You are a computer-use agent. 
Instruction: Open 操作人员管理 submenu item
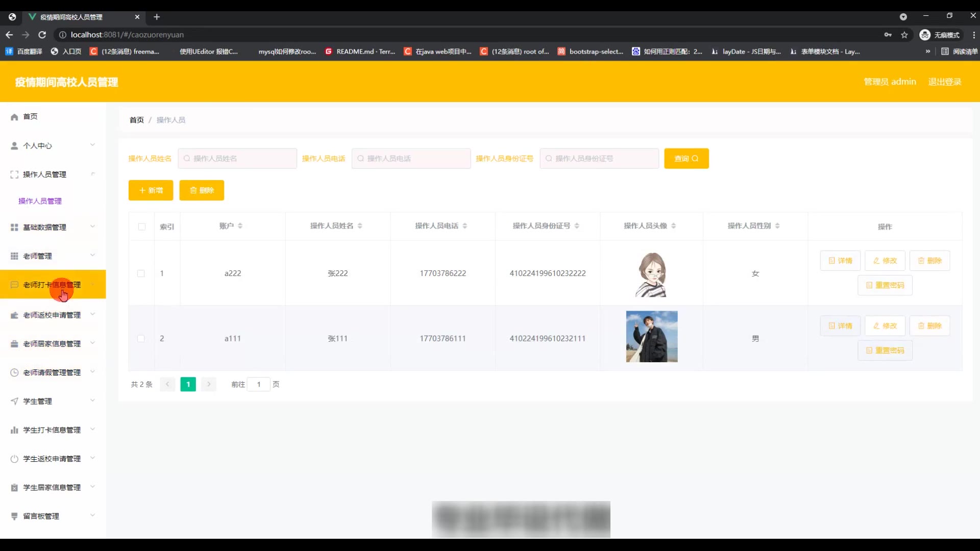coord(40,201)
